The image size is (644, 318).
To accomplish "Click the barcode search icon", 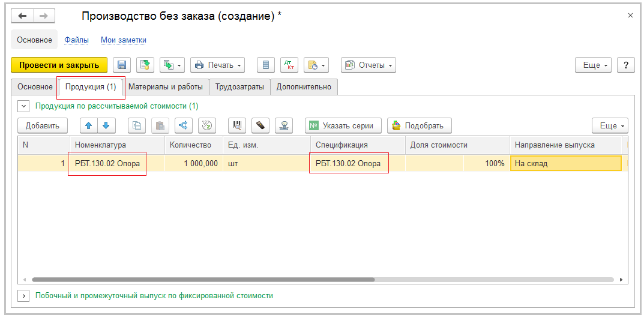I will [238, 125].
